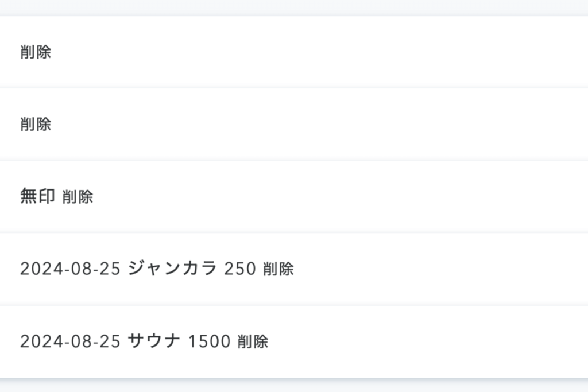Click the date in the ジャンカラ row
The height and width of the screenshot is (392, 588).
click(70, 269)
